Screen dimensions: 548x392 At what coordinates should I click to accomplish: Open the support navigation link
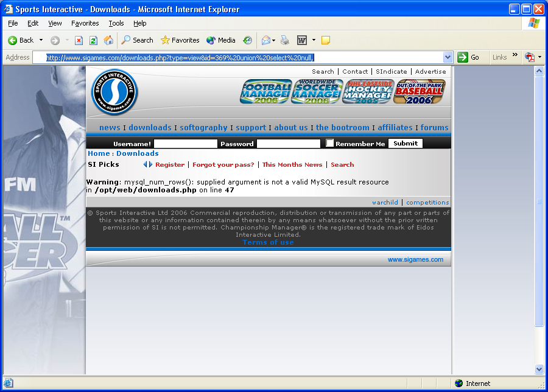251,128
